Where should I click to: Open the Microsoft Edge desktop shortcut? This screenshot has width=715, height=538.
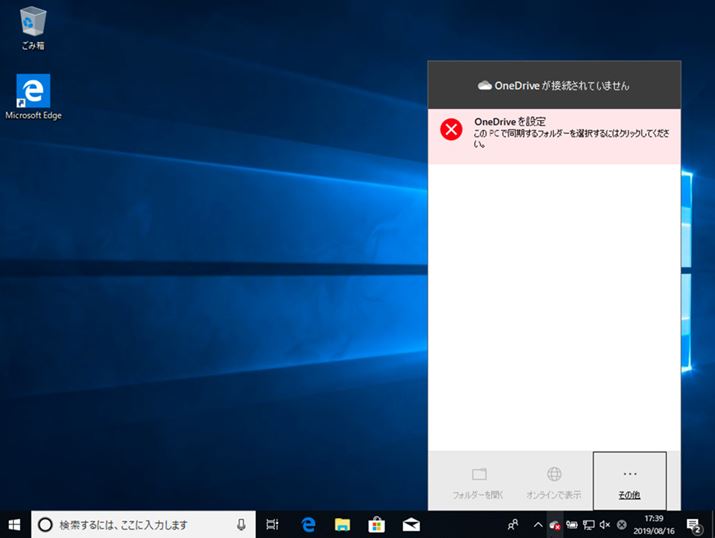click(33, 97)
